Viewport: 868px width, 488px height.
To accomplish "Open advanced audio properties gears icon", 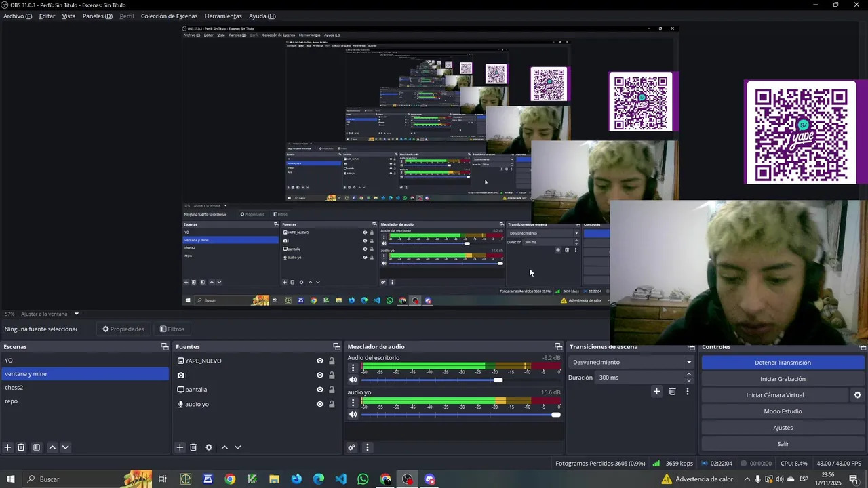I will [x=352, y=447].
